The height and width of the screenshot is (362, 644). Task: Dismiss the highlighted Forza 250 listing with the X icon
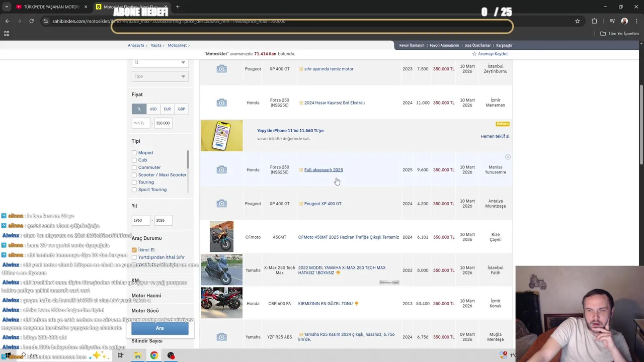(x=508, y=157)
